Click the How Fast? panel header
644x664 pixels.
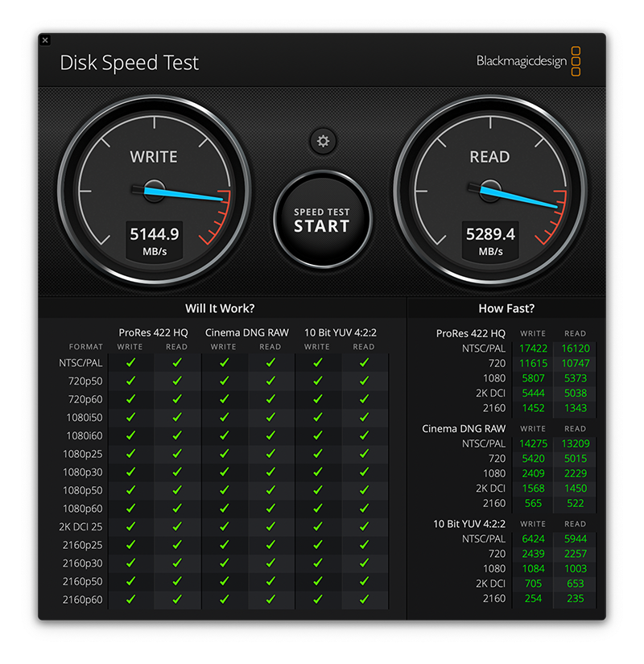[506, 308]
